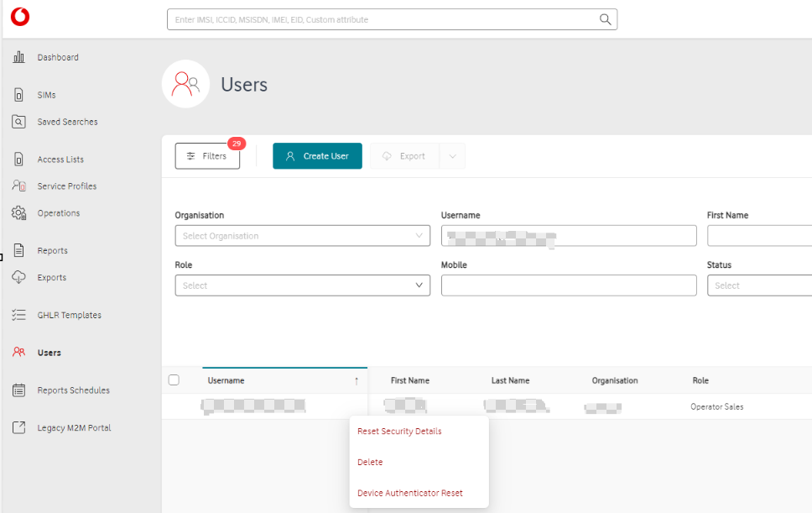Select Delete in the context menu
The height and width of the screenshot is (513, 812).
[x=370, y=463]
